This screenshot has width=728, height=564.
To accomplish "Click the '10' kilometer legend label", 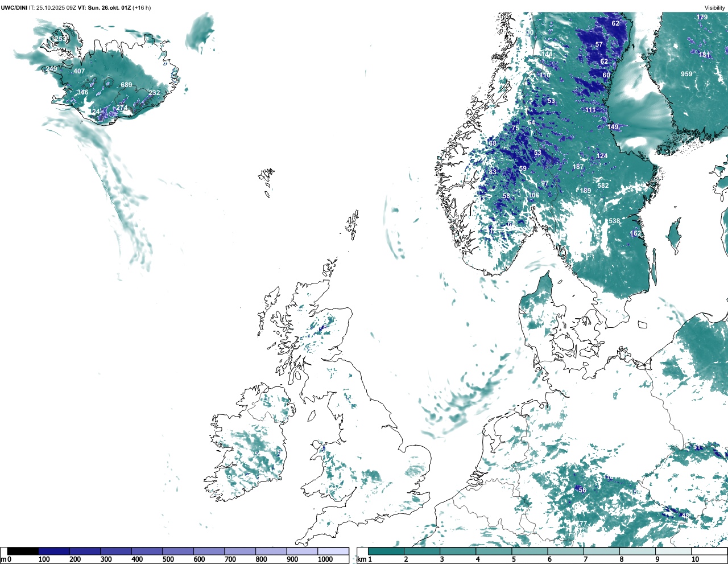I will point(695,559).
